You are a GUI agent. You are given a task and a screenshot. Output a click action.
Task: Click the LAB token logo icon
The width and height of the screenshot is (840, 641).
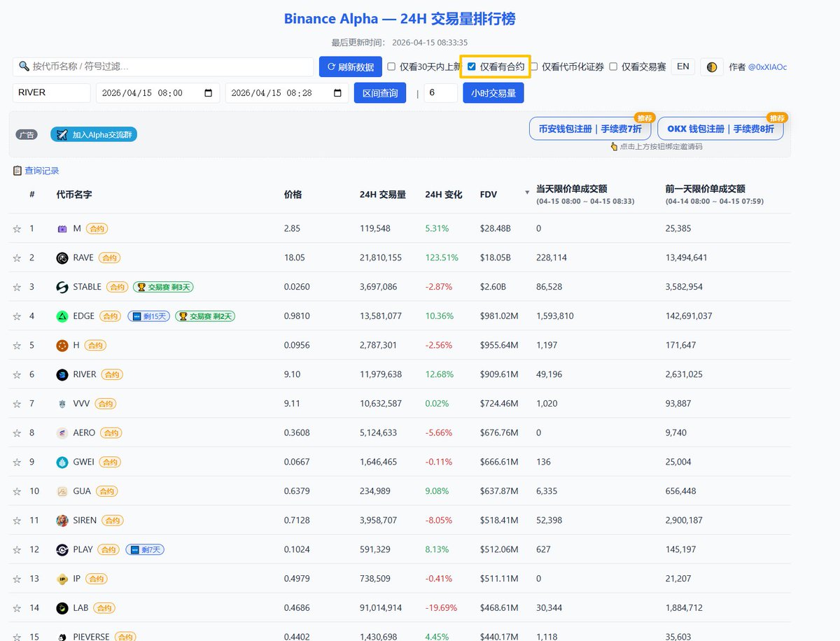(62, 608)
